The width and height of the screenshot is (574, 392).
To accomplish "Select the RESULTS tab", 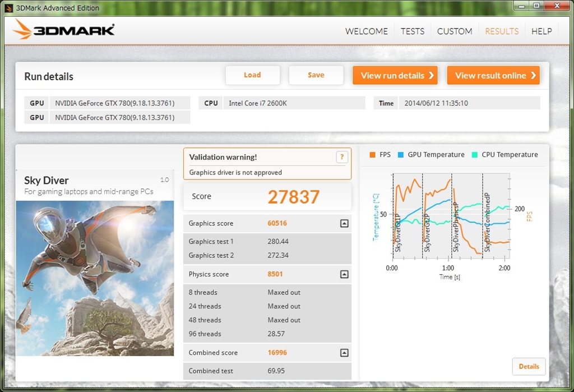I will (502, 31).
